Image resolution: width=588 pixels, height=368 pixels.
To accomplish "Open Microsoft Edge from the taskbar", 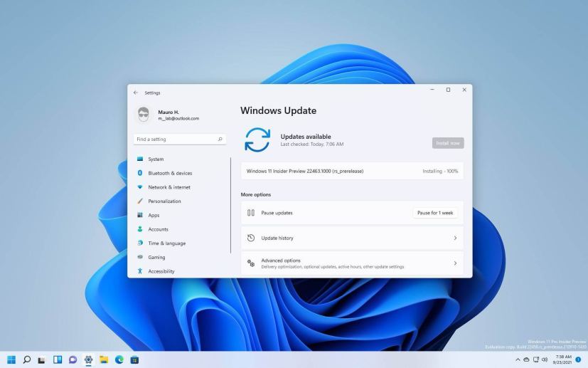I will [x=119, y=360].
